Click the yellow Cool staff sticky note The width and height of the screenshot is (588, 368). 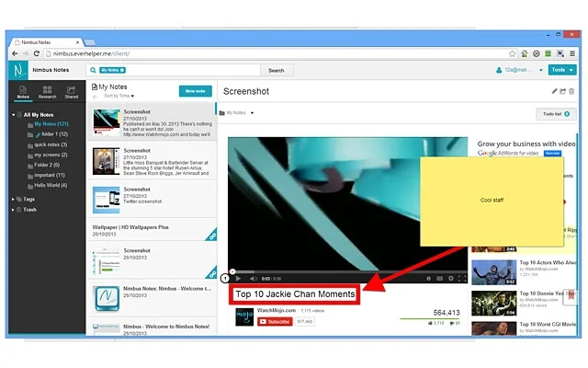point(492,201)
